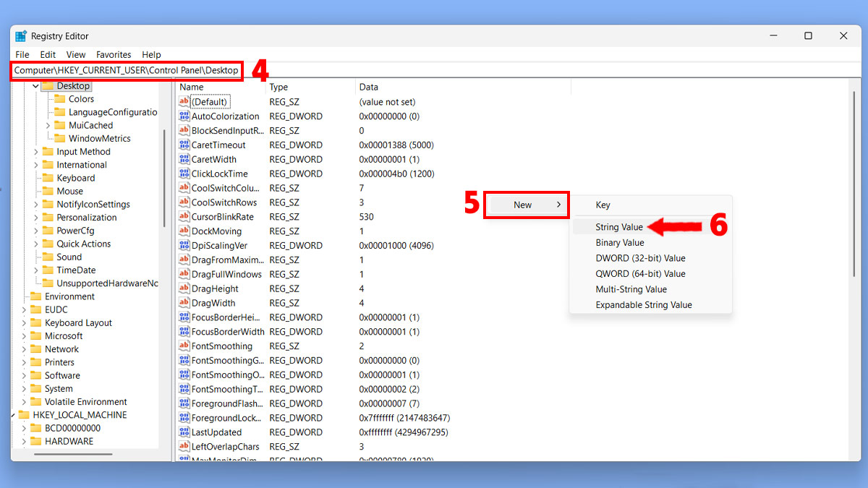Expand the Keyboard Layout tree node
Screen dimensions: 868x488
(x=24, y=323)
